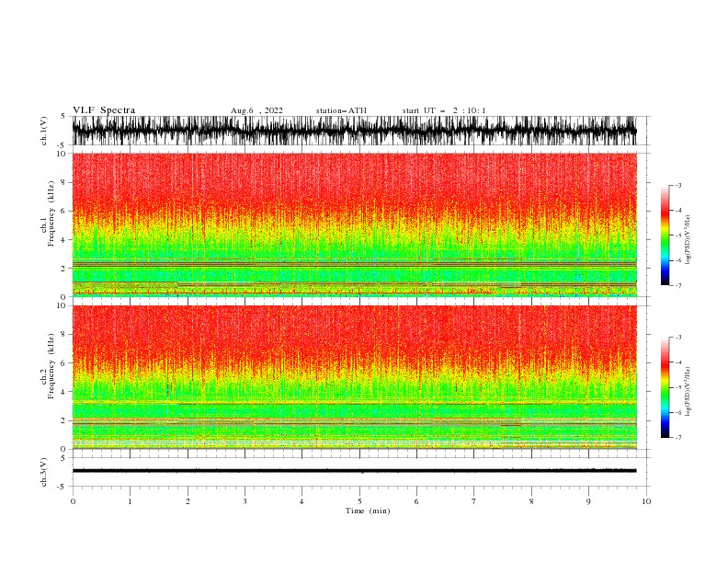Image resolution: width=728 pixels, height=563 pixels.
Task: Click the time axis tick label '1'
Action: pos(130,501)
